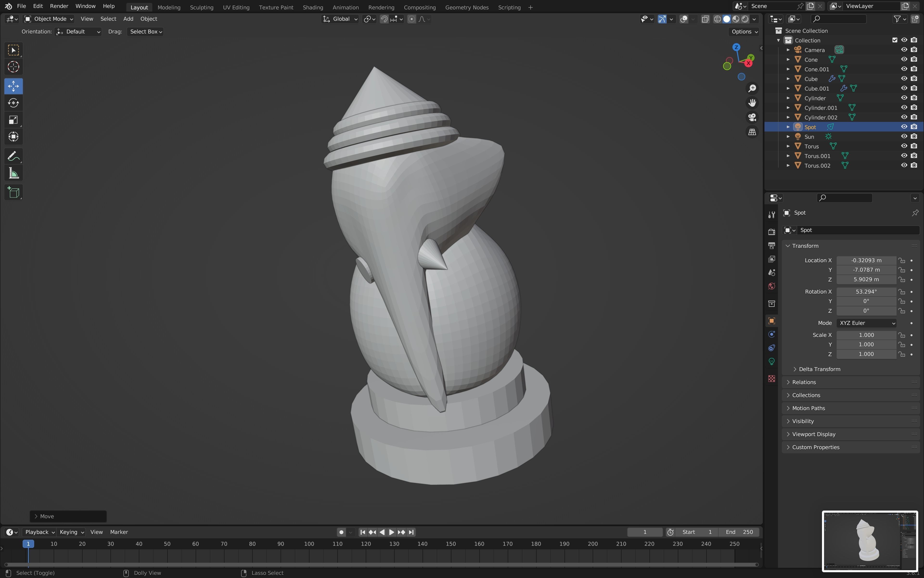924x578 pixels.
Task: Click the Spot object name field
Action: [858, 230]
